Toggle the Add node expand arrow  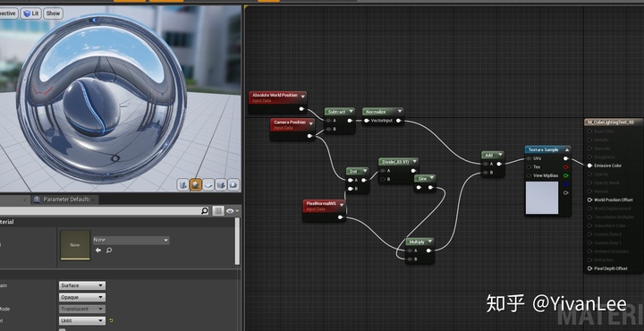coord(500,155)
